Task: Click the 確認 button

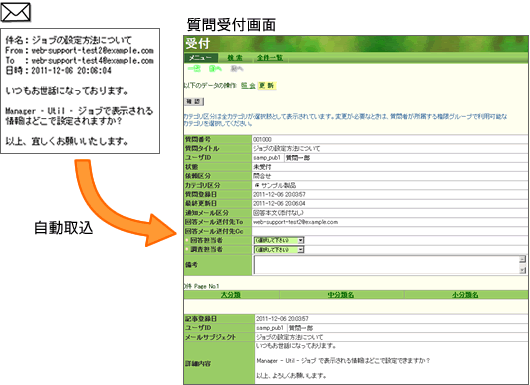Action: [x=194, y=101]
